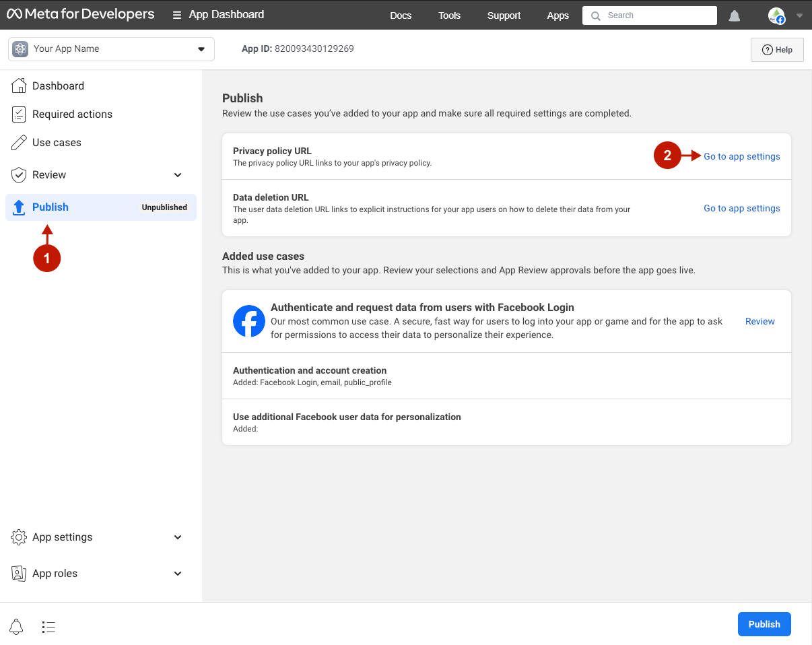
Task: Open the Tools menu
Action: (x=449, y=15)
